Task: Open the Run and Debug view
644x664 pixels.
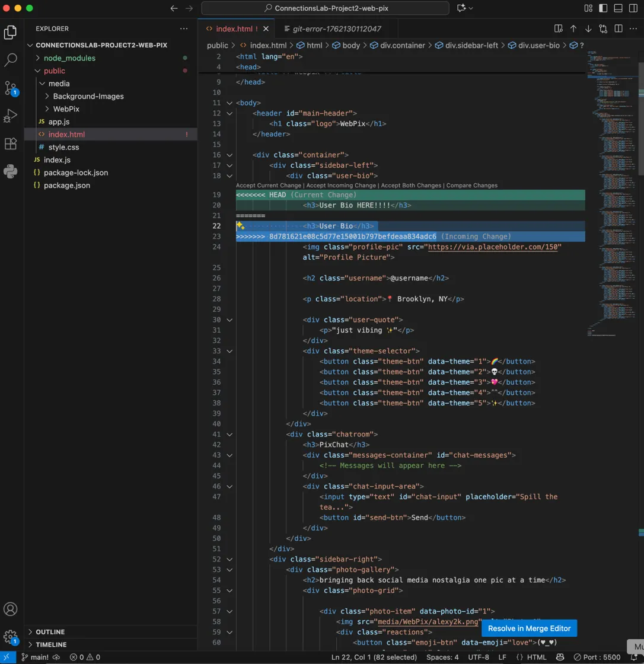Action: 11,116
